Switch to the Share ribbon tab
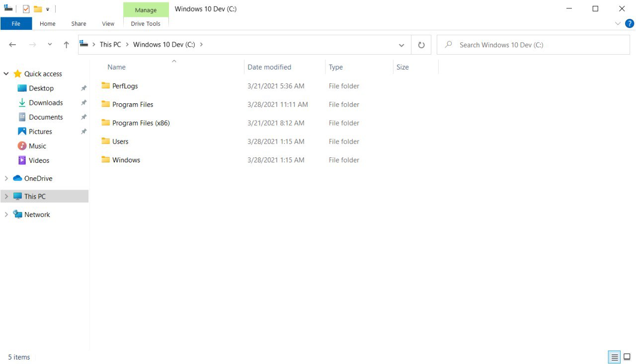This screenshot has width=636, height=364. (79, 23)
